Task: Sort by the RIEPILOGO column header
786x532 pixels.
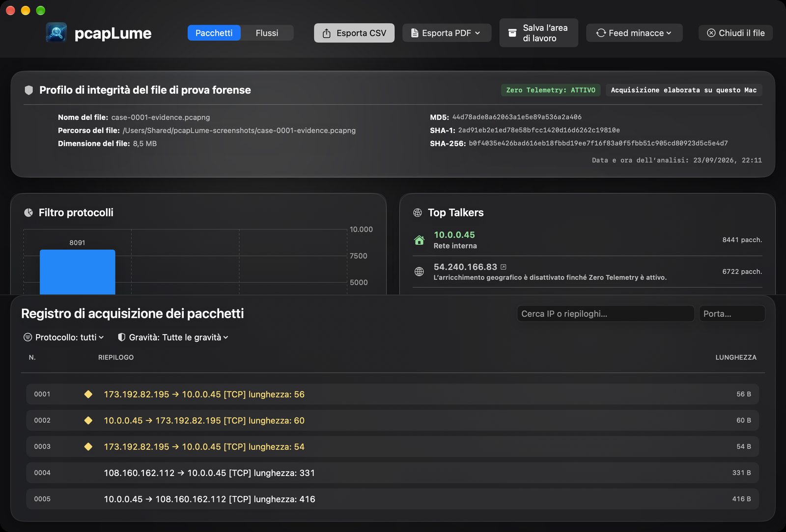Action: tap(116, 357)
